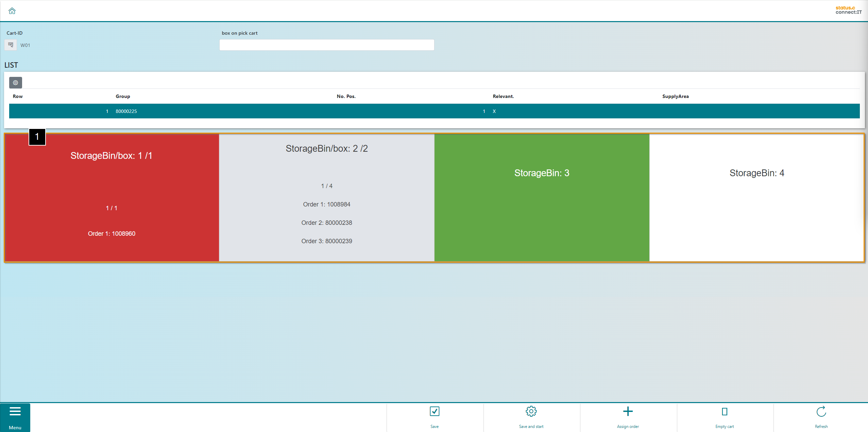Sort by the Group column header
The image size is (868, 432).
point(123,96)
